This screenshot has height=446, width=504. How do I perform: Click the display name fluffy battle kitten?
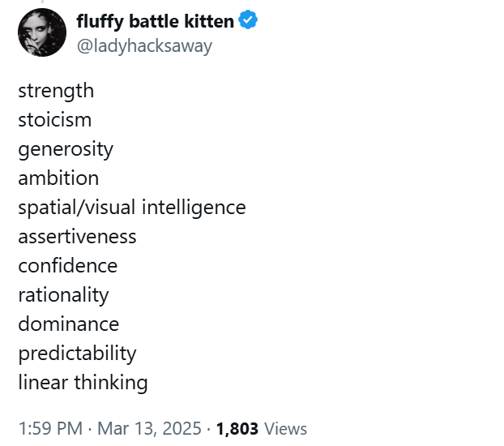(156, 22)
